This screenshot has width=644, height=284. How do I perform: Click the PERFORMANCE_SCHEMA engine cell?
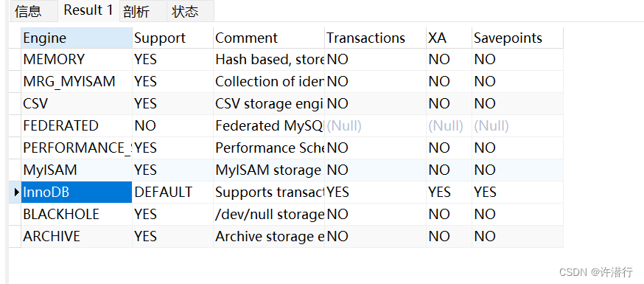[77, 148]
